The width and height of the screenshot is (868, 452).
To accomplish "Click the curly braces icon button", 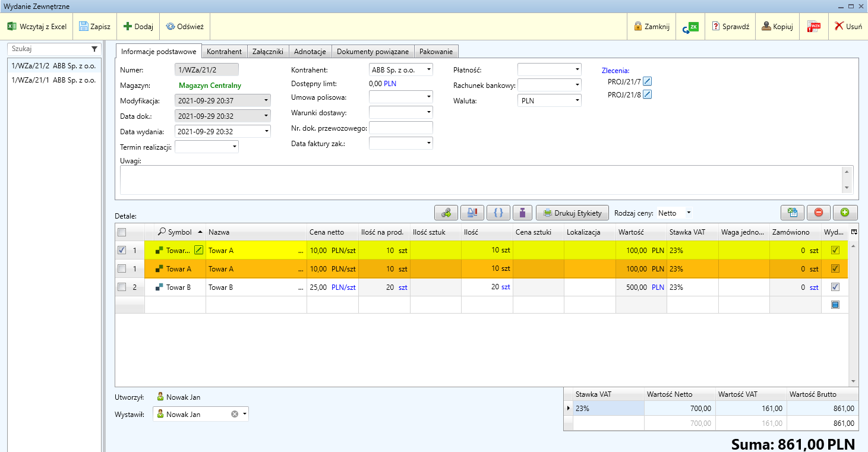I will click(x=498, y=213).
